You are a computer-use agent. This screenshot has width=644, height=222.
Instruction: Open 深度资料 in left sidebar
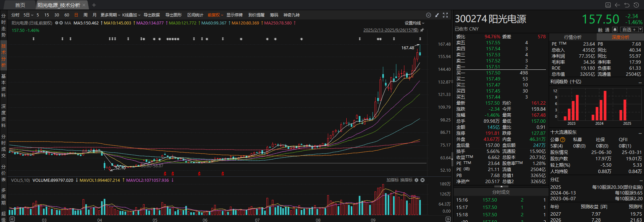(3, 116)
